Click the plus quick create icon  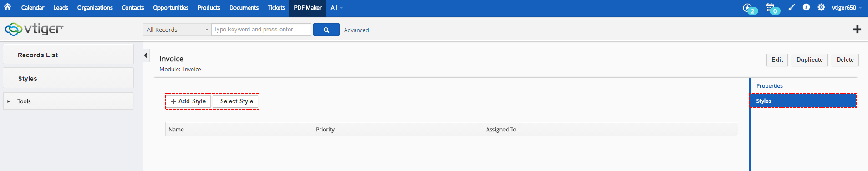click(x=857, y=30)
